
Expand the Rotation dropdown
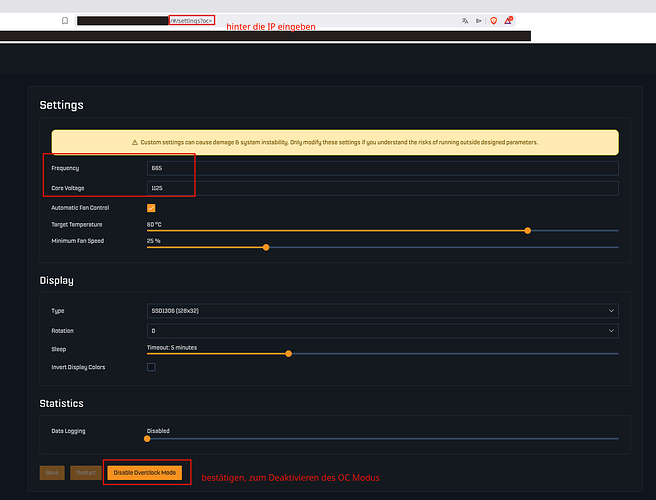[382, 330]
